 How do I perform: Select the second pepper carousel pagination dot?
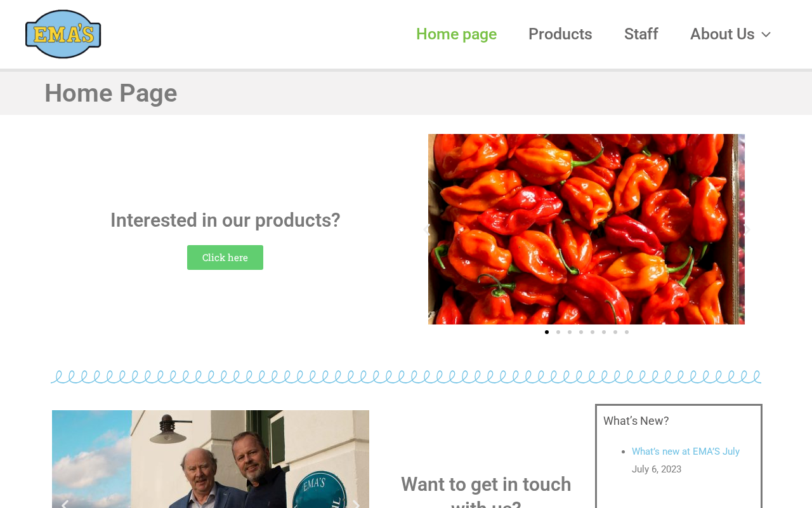(x=558, y=332)
